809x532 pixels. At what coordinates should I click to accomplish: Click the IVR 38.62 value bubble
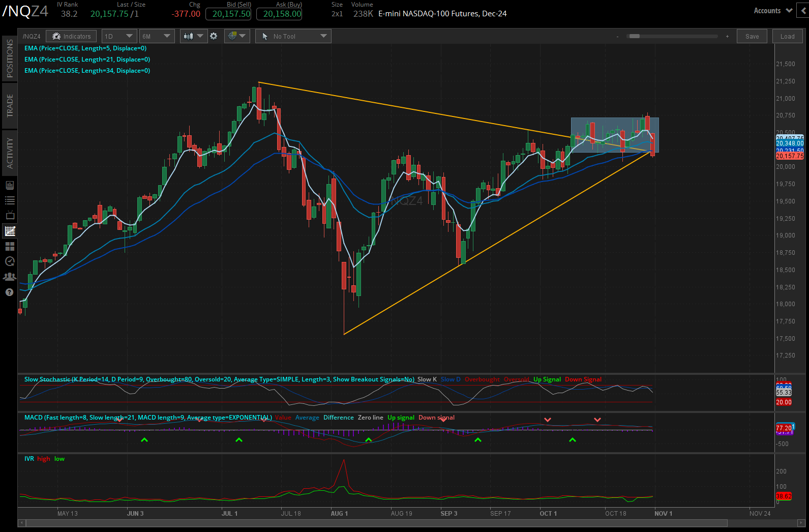coord(784,496)
